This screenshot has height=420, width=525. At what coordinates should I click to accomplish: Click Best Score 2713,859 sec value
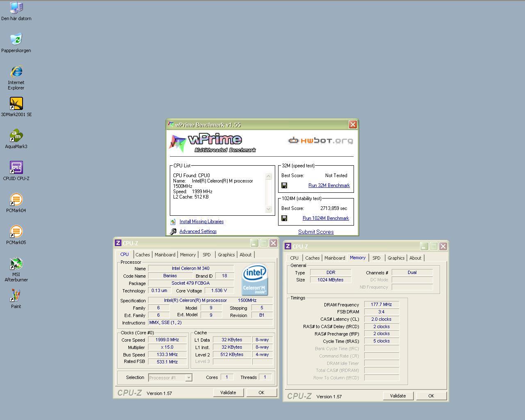(334, 208)
